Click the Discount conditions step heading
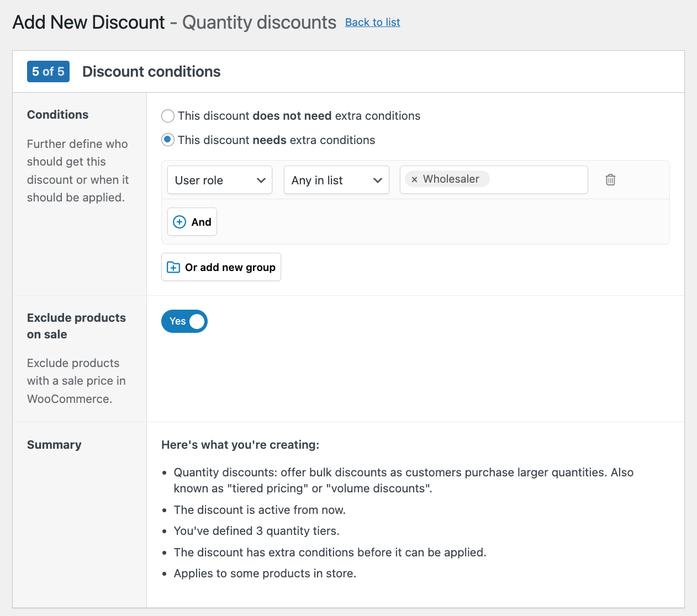The height and width of the screenshot is (616, 697). [x=151, y=72]
